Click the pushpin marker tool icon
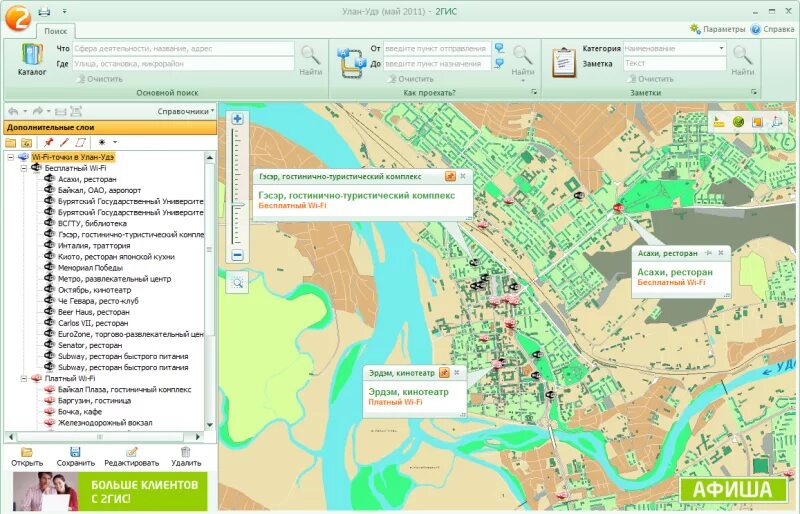This screenshot has width=800, height=514. [x=48, y=142]
